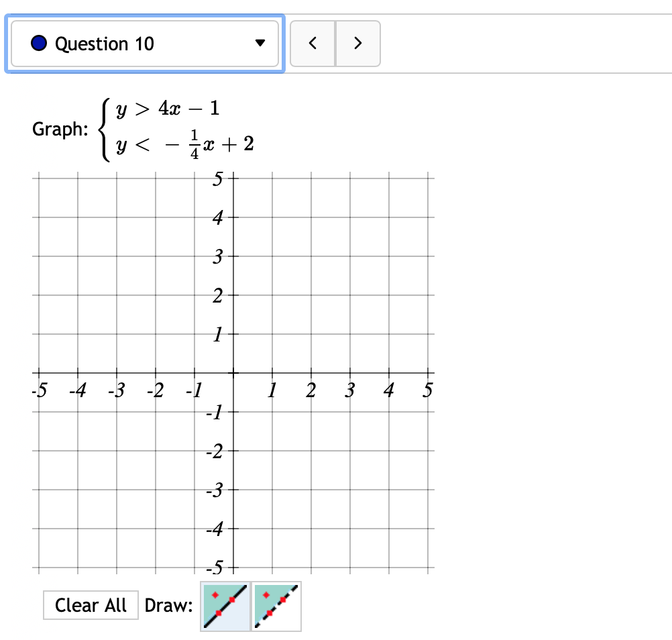Click the 5 mark on the x-axis

[427, 374]
